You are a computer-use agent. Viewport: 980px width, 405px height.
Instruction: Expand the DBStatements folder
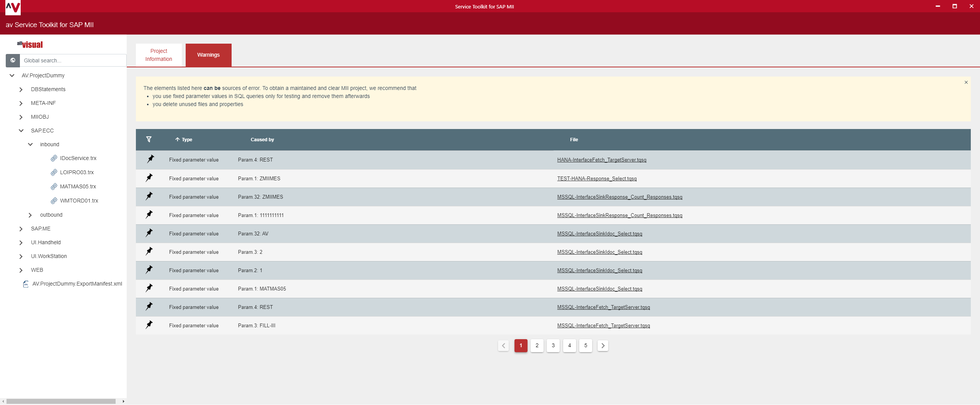click(21, 90)
